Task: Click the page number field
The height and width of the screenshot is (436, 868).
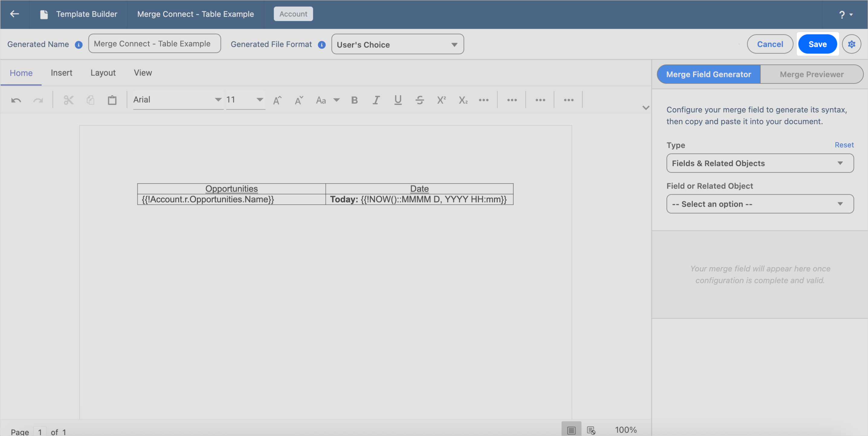Action: tap(40, 431)
